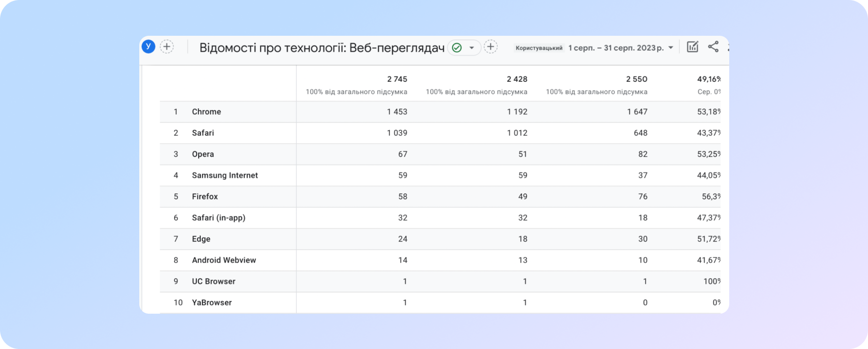Select the Chrome browser row
The width and height of the screenshot is (868, 349).
(x=440, y=112)
